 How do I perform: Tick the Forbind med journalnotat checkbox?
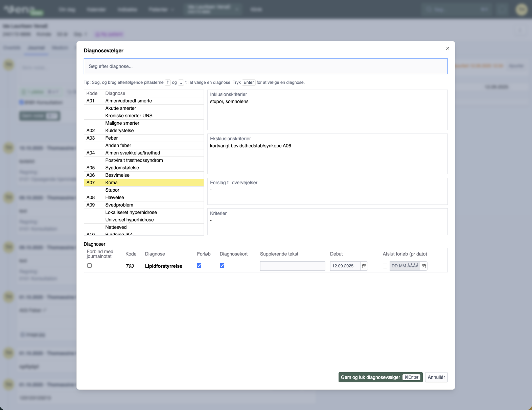pos(89,266)
